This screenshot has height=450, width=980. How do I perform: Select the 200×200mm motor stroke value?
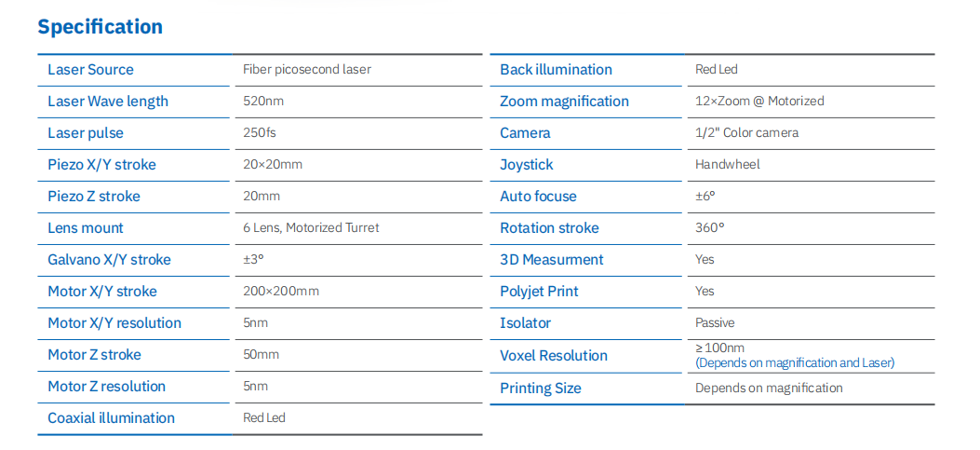(281, 292)
